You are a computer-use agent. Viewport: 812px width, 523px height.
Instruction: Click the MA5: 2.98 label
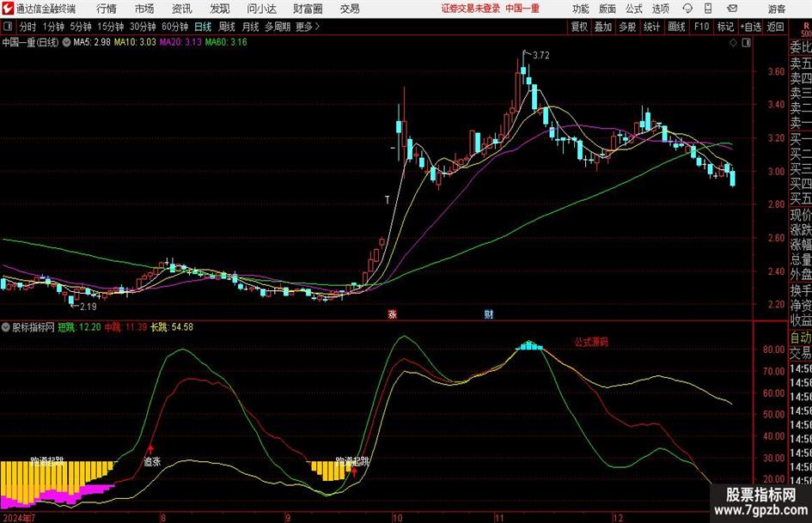tap(92, 42)
